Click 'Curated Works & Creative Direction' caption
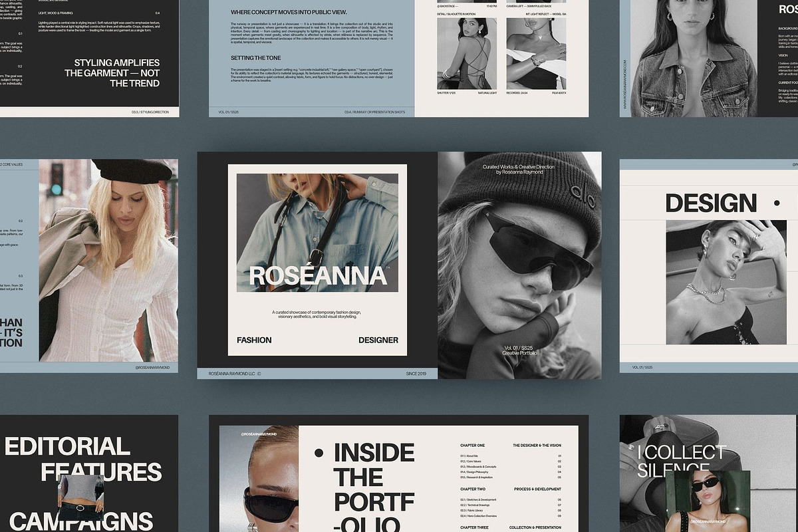Image resolution: width=798 pixels, height=532 pixels. pyautogui.click(x=519, y=166)
